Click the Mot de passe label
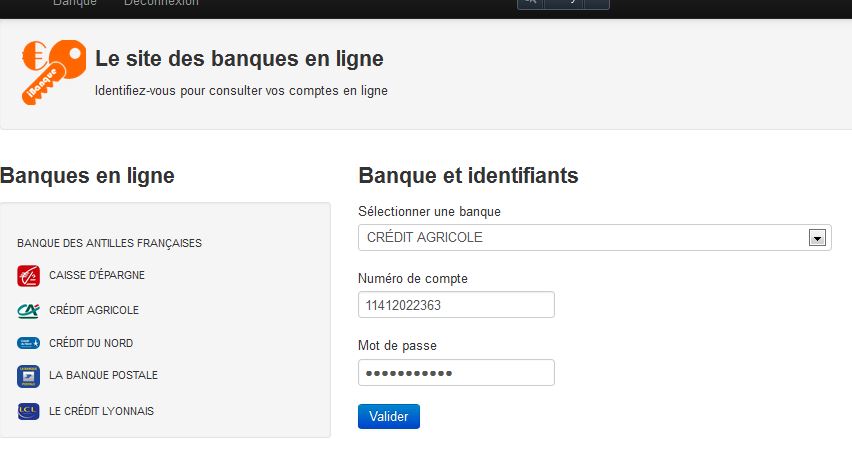 397,346
